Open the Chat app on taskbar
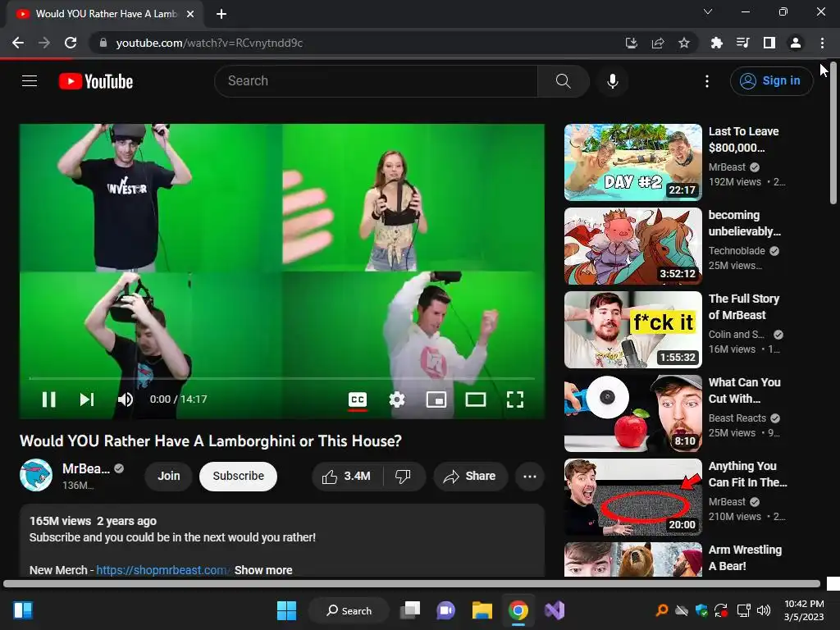The image size is (840, 630). 445,610
